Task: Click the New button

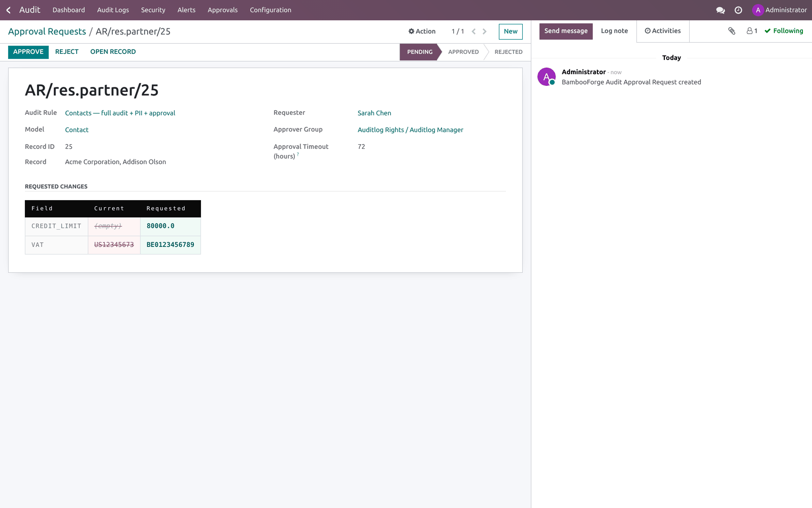Action: click(511, 31)
